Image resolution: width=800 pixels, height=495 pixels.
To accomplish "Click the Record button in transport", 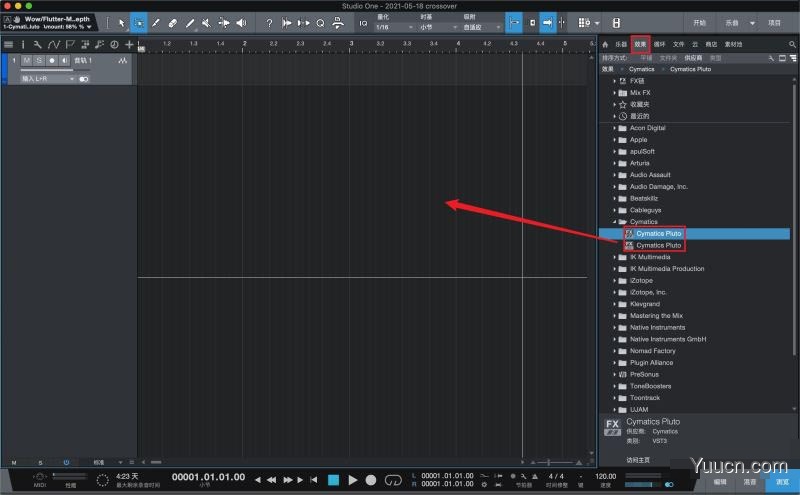I will 371,480.
